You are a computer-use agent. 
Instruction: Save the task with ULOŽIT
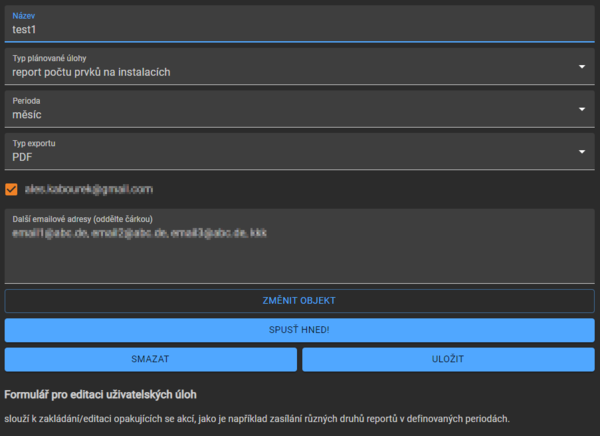[448, 359]
